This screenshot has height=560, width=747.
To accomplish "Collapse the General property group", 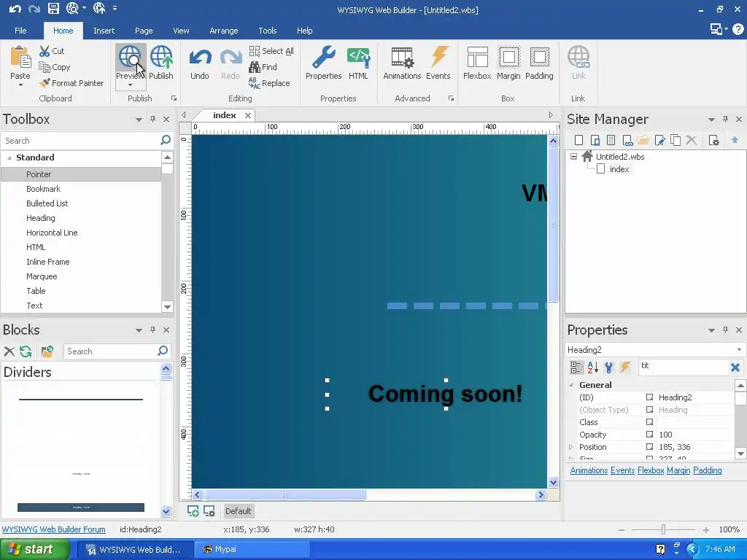I will click(570, 385).
